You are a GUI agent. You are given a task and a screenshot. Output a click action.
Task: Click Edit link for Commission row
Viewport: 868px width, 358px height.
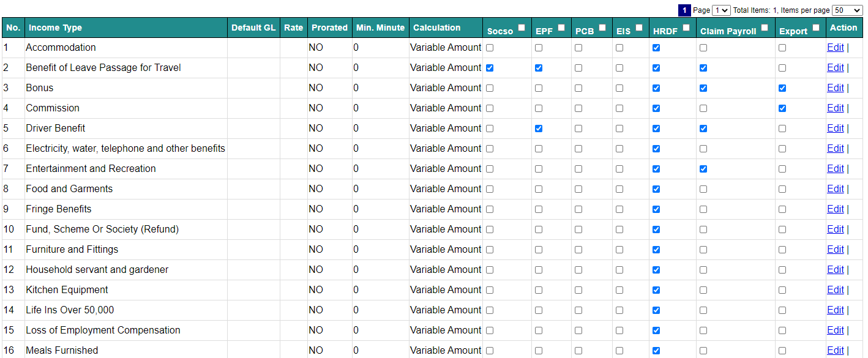point(835,108)
